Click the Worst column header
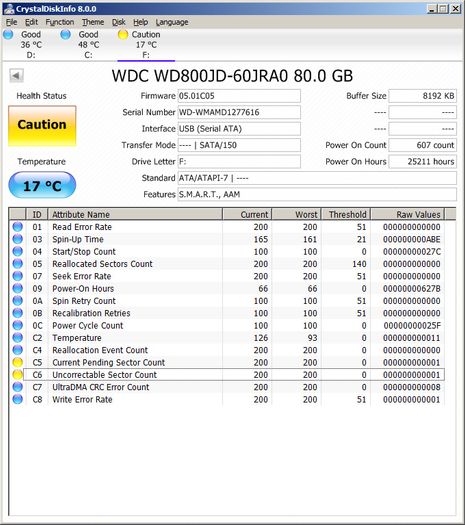Screen dimensions: 465x525 [x=297, y=214]
